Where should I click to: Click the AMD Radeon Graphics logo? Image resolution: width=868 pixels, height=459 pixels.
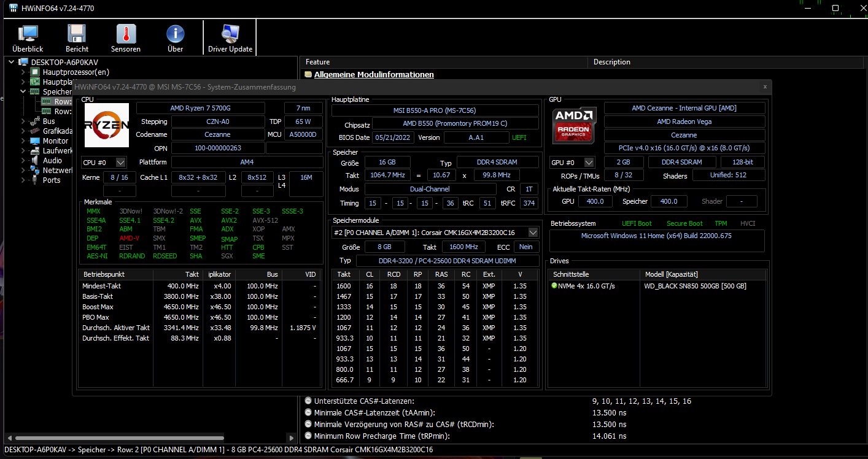(574, 125)
